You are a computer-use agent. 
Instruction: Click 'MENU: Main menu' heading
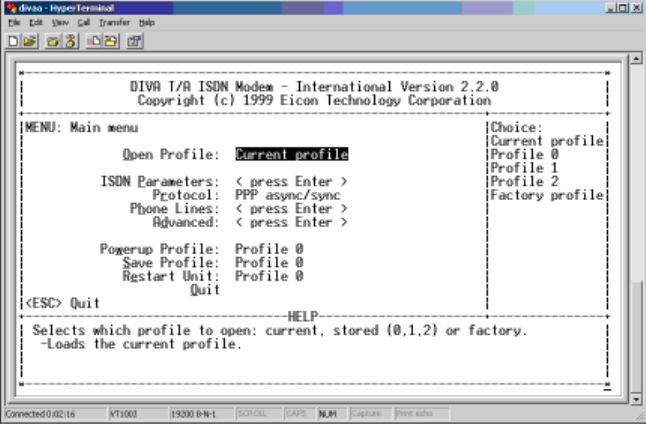coord(82,127)
